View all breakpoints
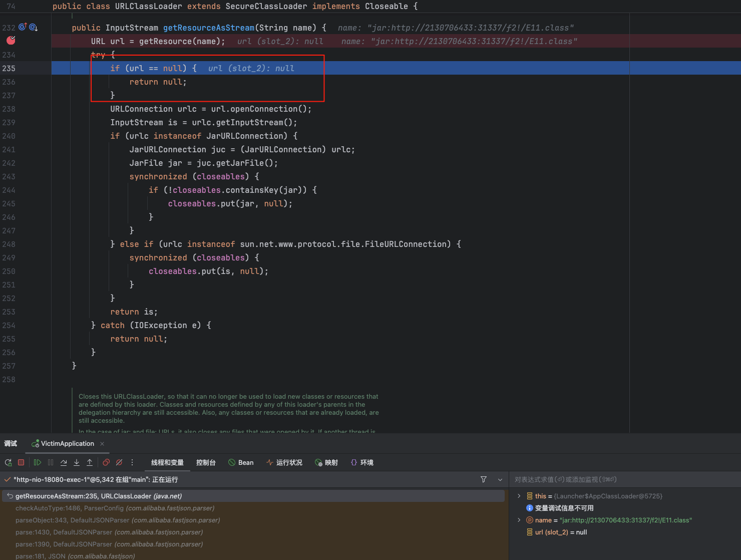The image size is (741, 560). (x=106, y=462)
